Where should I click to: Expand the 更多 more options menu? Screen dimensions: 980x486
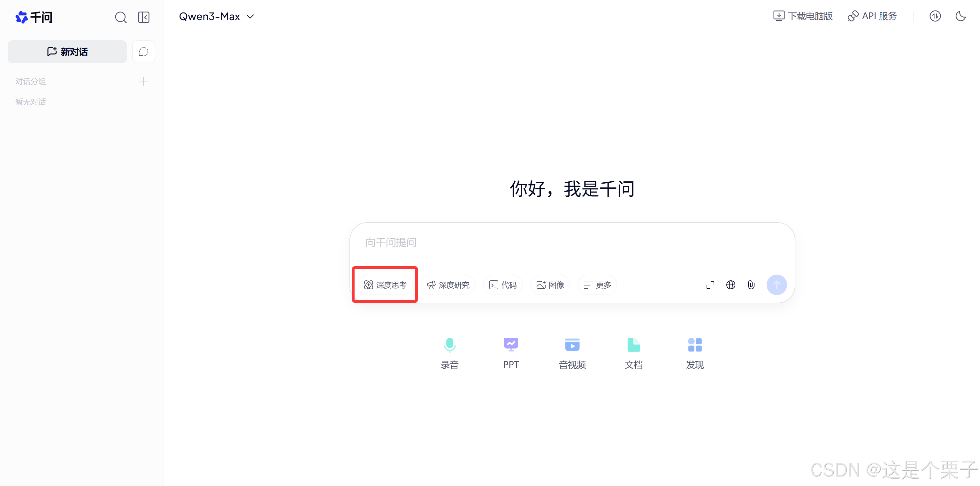coord(597,285)
